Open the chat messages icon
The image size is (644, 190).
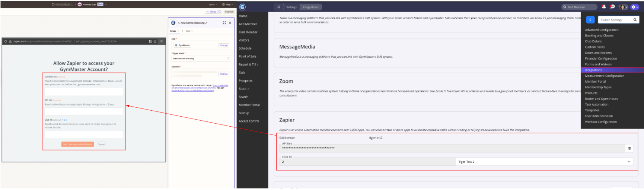coord(612,7)
